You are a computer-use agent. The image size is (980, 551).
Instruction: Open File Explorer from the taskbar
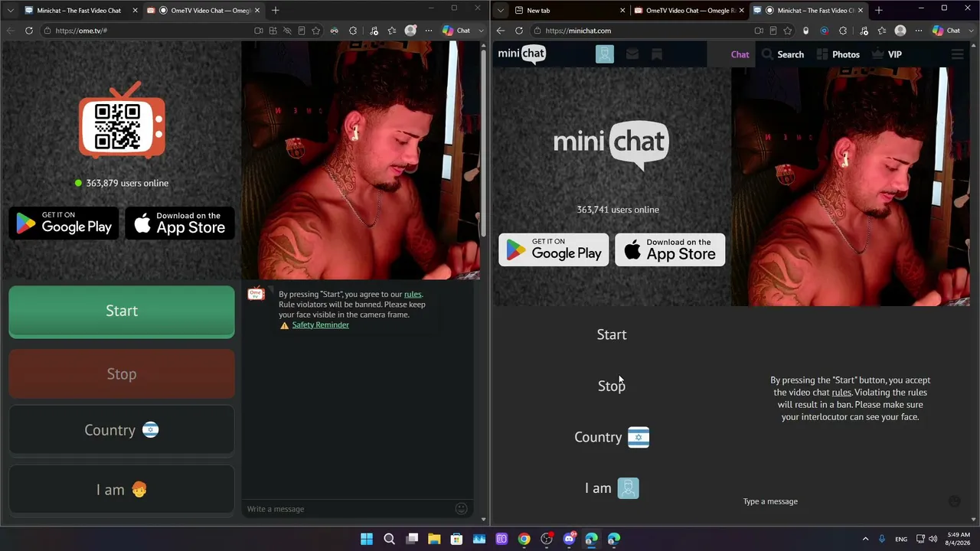click(434, 539)
